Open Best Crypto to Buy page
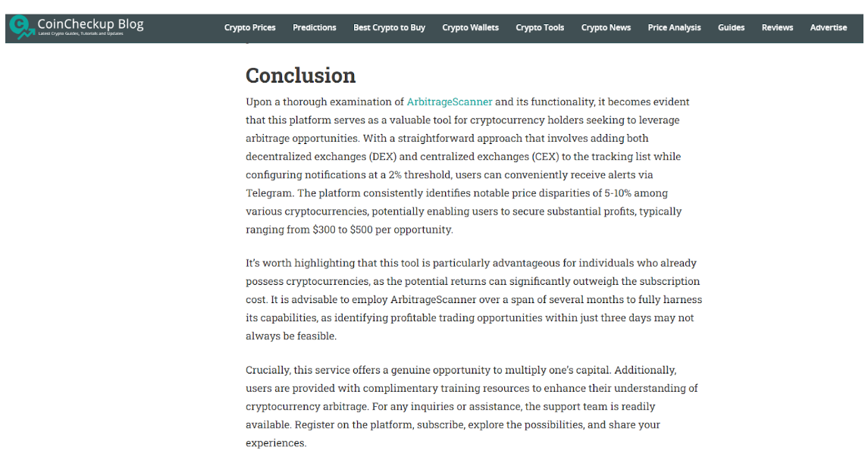The image size is (868, 463). click(389, 28)
